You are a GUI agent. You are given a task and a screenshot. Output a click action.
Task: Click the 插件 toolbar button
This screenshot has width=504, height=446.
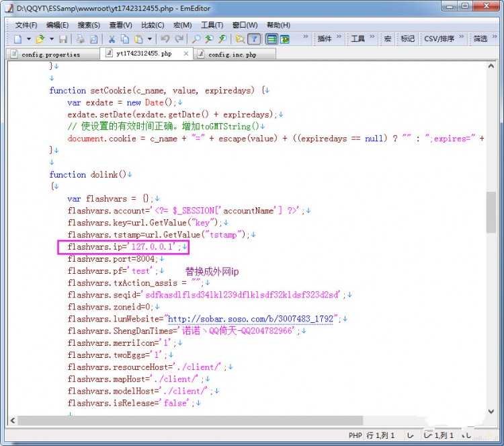325,39
